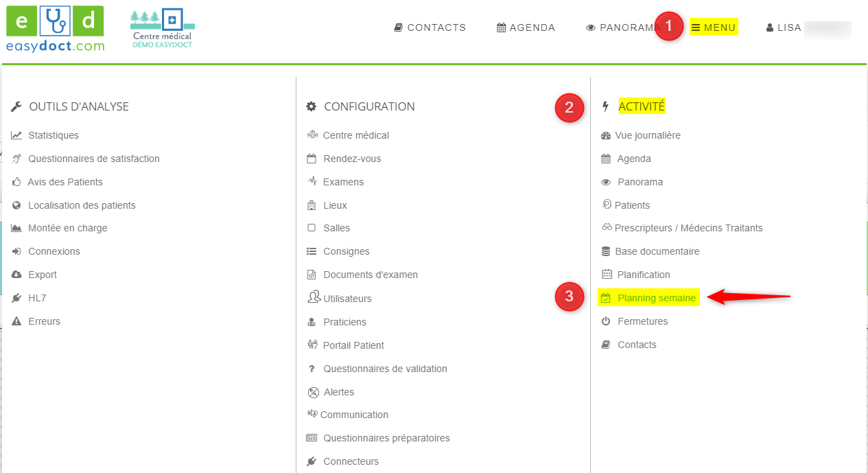The image size is (868, 473).
Task: Open CONTACTS in the top navigation
Action: pyautogui.click(x=430, y=27)
